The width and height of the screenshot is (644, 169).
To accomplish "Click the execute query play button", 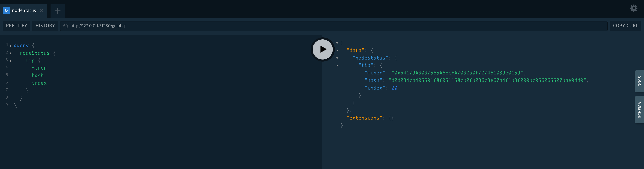I will tap(323, 49).
